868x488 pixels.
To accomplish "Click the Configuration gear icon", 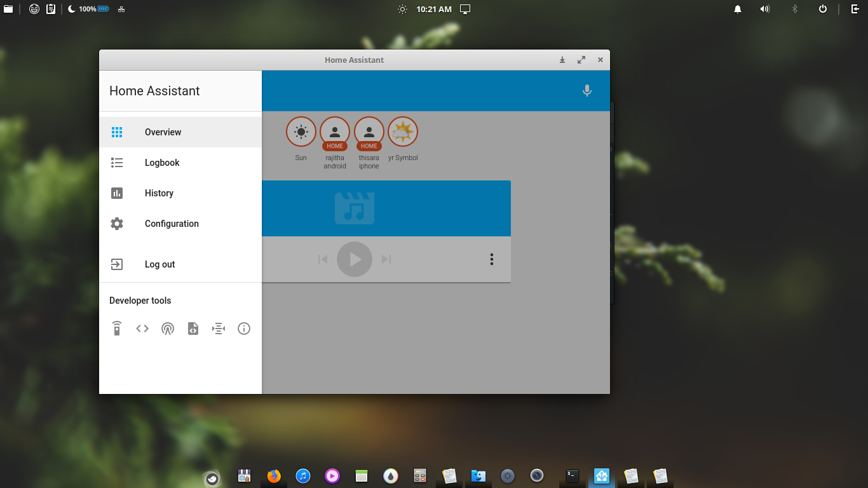I will (x=117, y=224).
